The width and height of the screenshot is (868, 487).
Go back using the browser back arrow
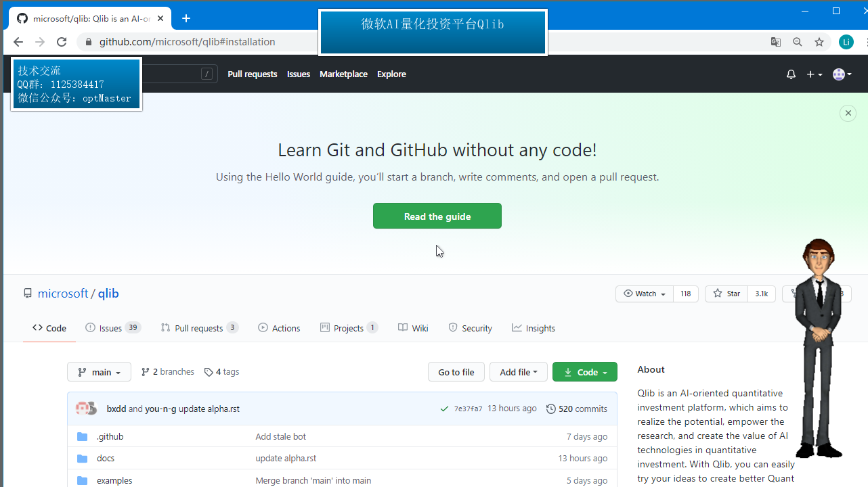click(18, 41)
